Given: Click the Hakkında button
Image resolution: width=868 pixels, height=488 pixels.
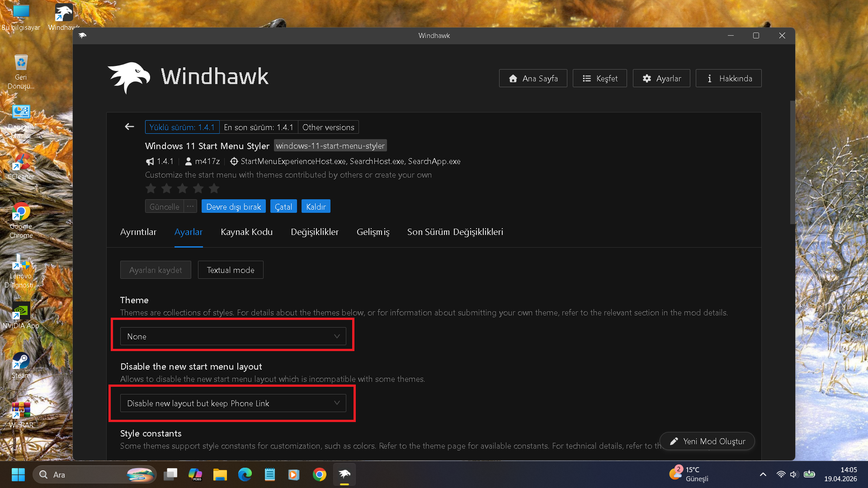Looking at the screenshot, I should pos(728,78).
